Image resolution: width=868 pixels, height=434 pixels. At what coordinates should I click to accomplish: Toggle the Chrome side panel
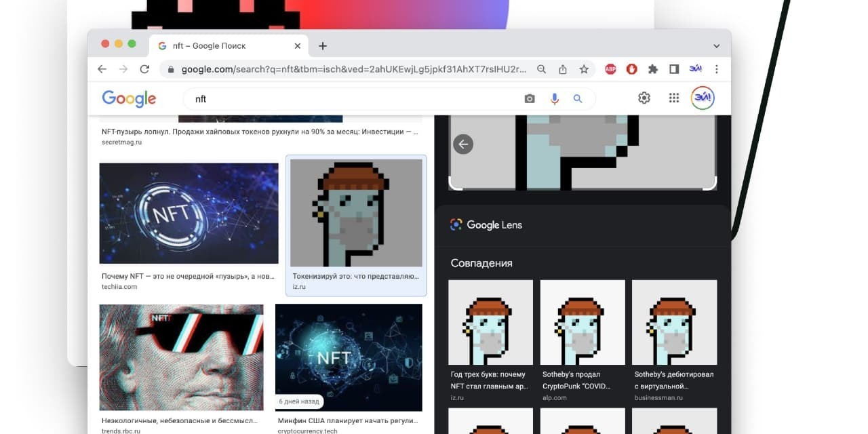(x=674, y=69)
